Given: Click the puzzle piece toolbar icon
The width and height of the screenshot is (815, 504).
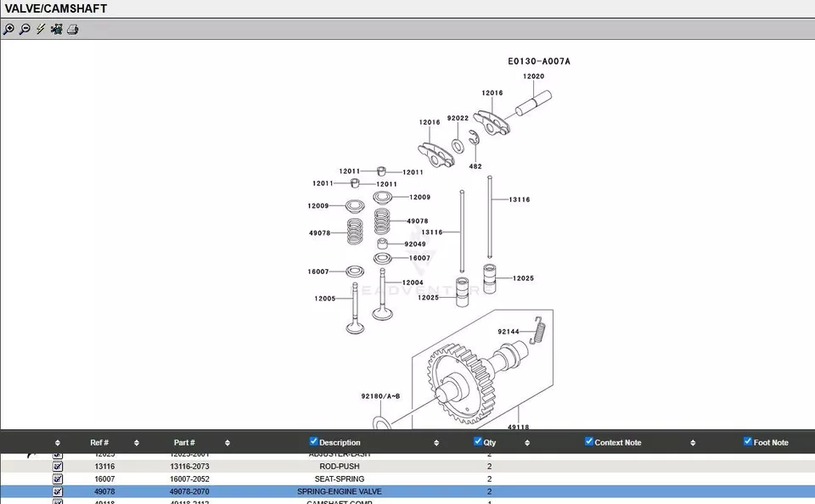Looking at the screenshot, I should 56,29.
